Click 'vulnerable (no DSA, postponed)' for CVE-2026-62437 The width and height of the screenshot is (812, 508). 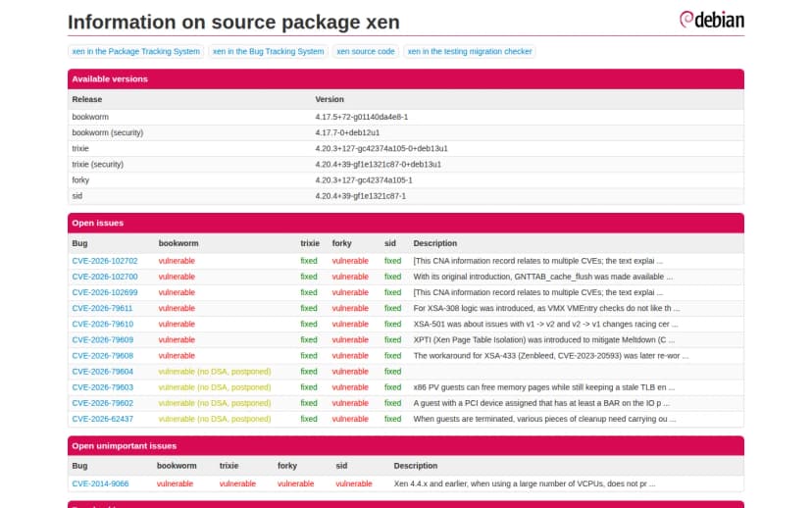[x=215, y=419]
